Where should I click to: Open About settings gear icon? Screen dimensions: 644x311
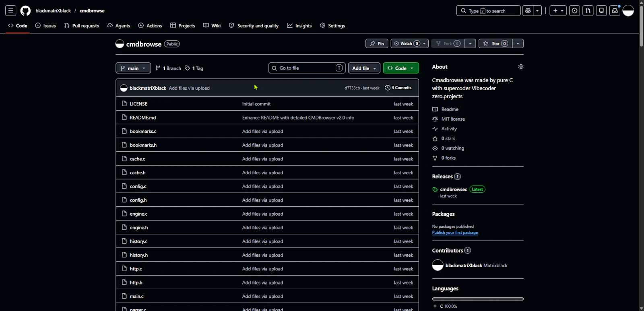(521, 67)
